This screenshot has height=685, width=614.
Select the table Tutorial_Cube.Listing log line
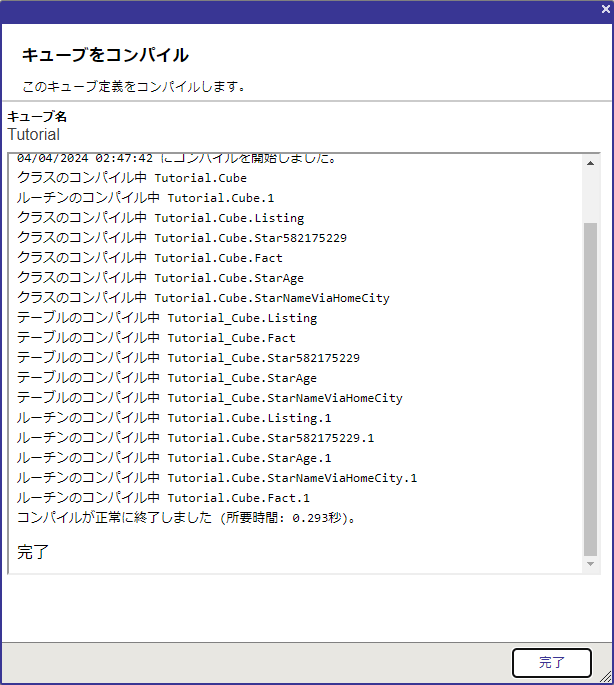pos(167,318)
